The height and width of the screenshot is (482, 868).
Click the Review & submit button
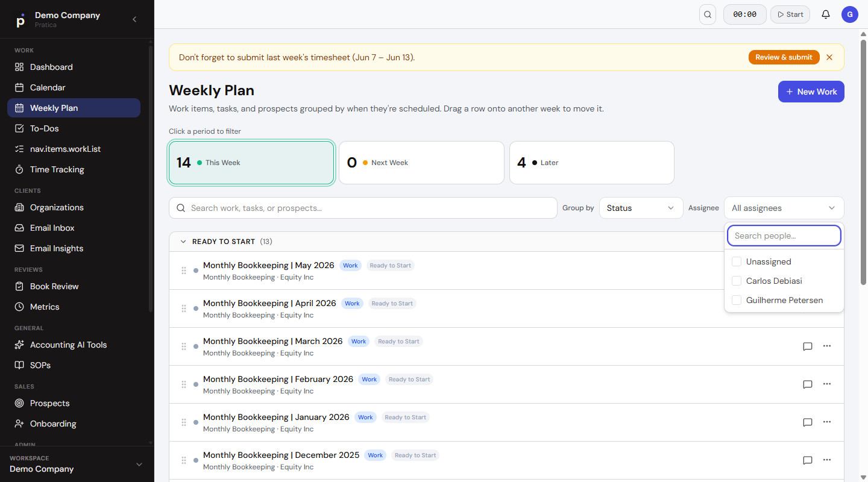point(784,57)
